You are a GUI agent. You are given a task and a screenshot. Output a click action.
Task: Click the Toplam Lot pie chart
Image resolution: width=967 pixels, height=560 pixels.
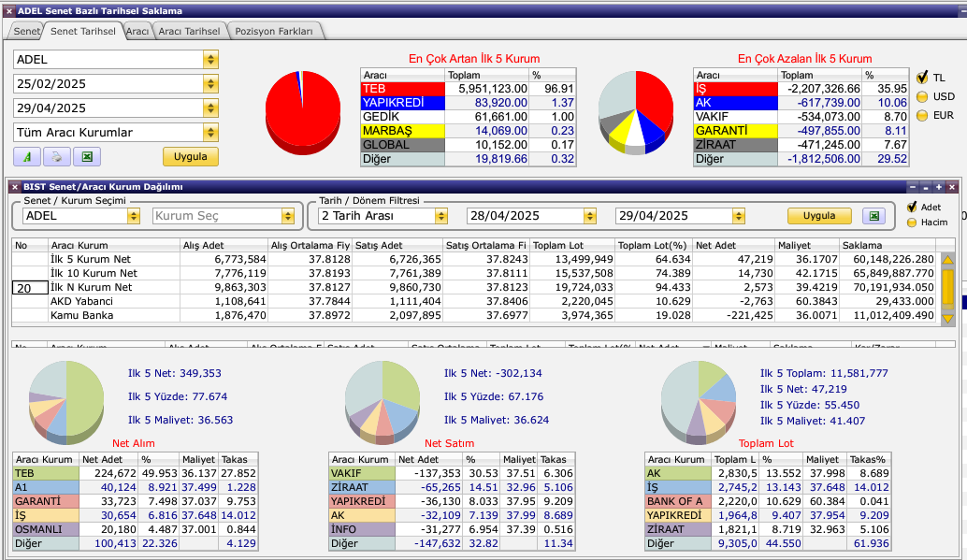[x=699, y=403]
